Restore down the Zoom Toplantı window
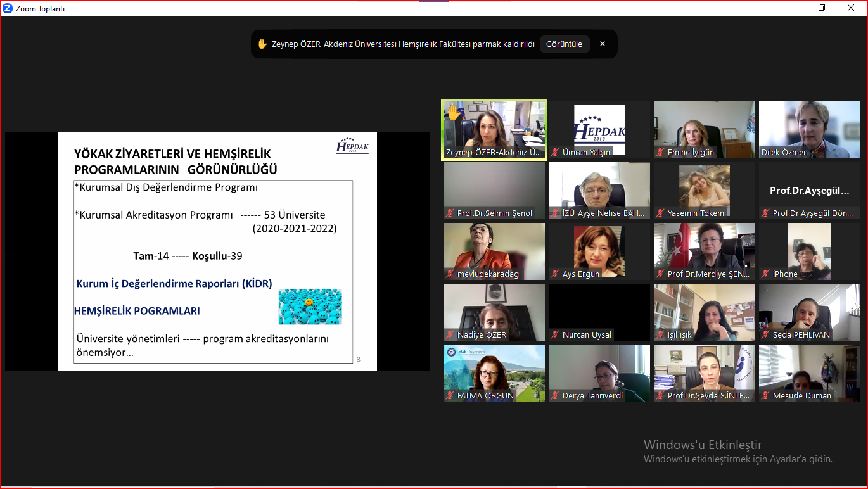Screen dimensions: 868x489 click(x=822, y=8)
